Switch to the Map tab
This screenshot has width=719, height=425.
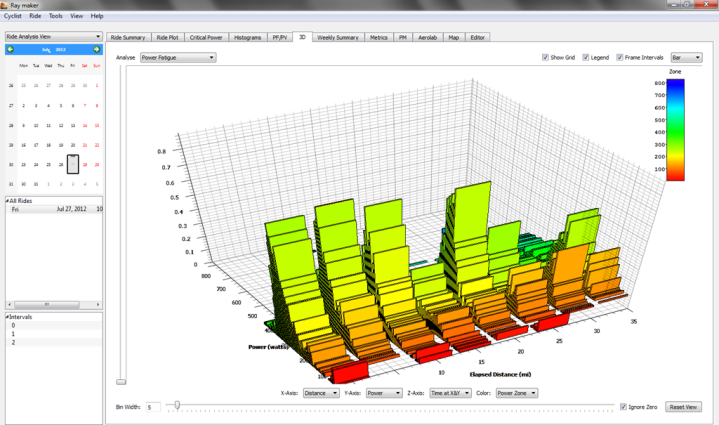click(454, 38)
